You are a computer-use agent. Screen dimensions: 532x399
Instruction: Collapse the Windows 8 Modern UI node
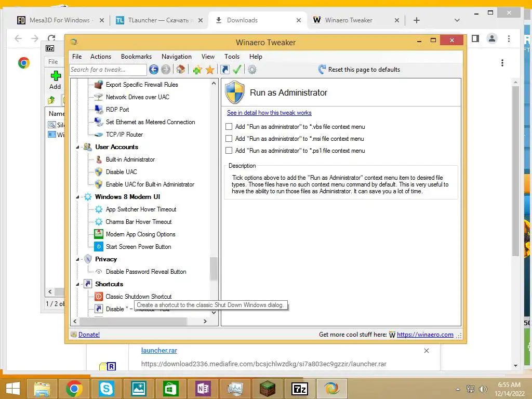pos(78,197)
